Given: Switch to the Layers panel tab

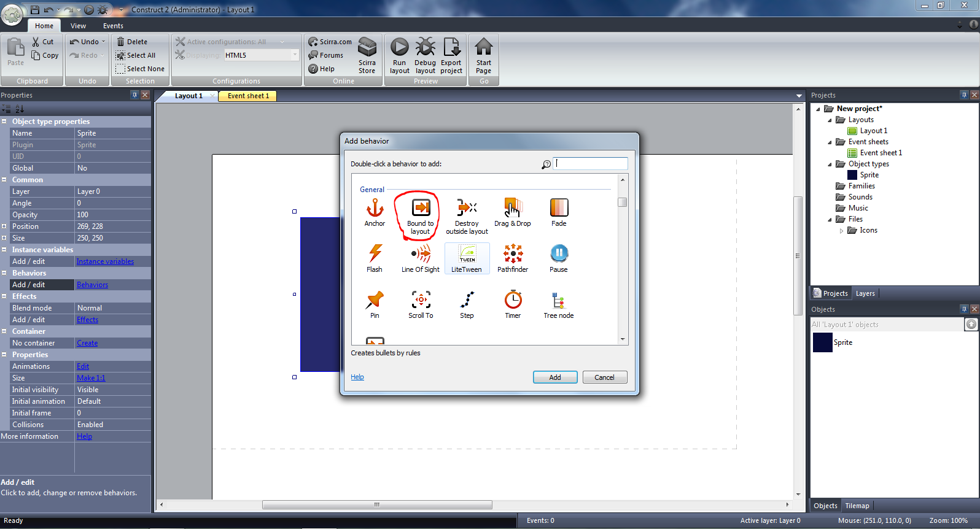Looking at the screenshot, I should [865, 293].
